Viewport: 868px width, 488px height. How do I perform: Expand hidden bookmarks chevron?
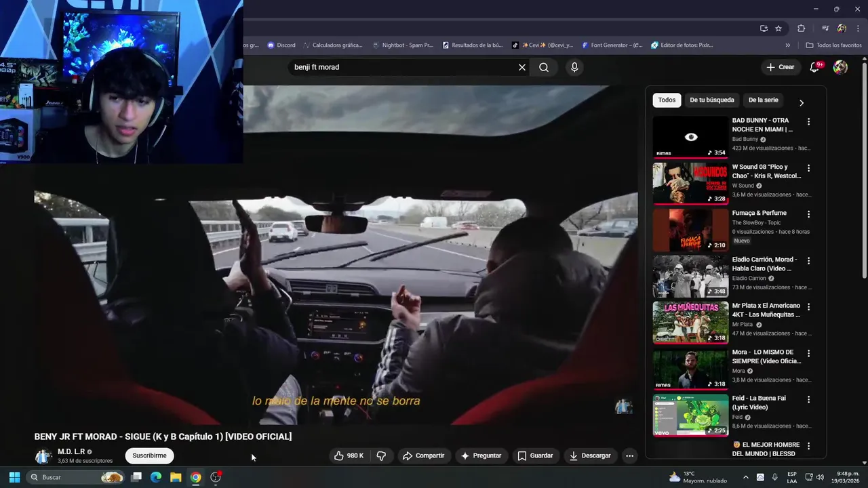point(788,45)
